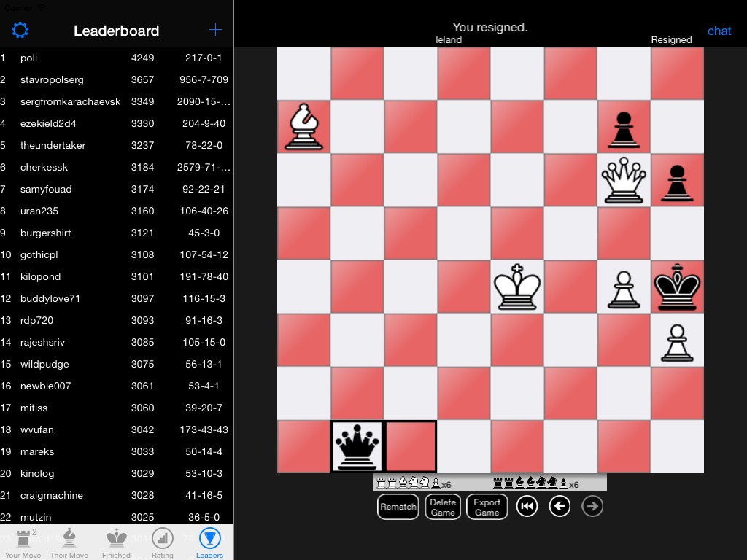The width and height of the screenshot is (747, 560).
Task: Tap the record 956-7-709
Action: tap(204, 79)
